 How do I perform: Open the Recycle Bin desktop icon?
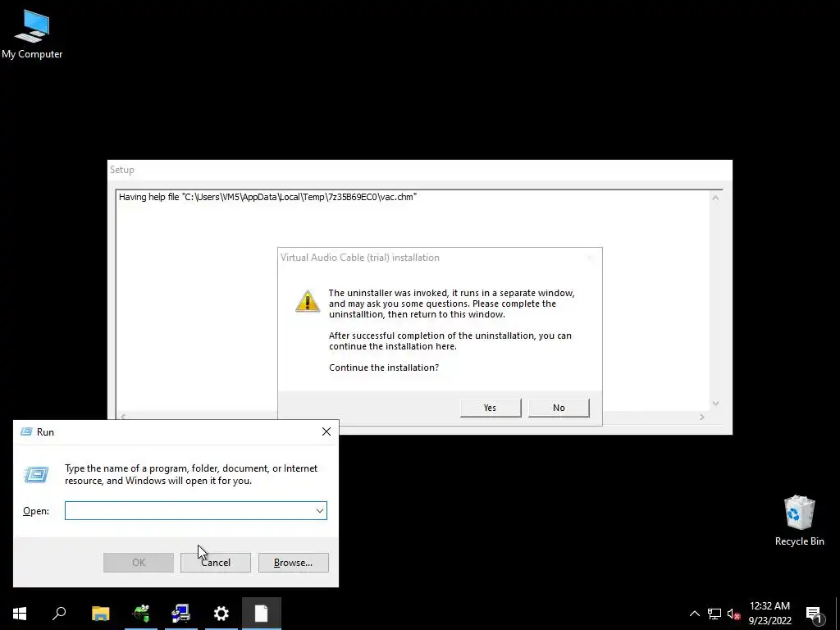tap(799, 520)
